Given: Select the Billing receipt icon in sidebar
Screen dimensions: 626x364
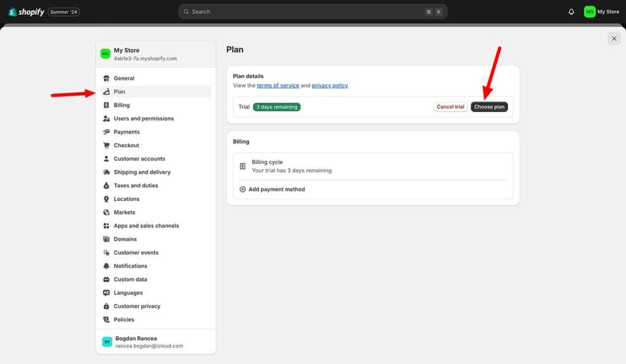Looking at the screenshot, I should [106, 105].
